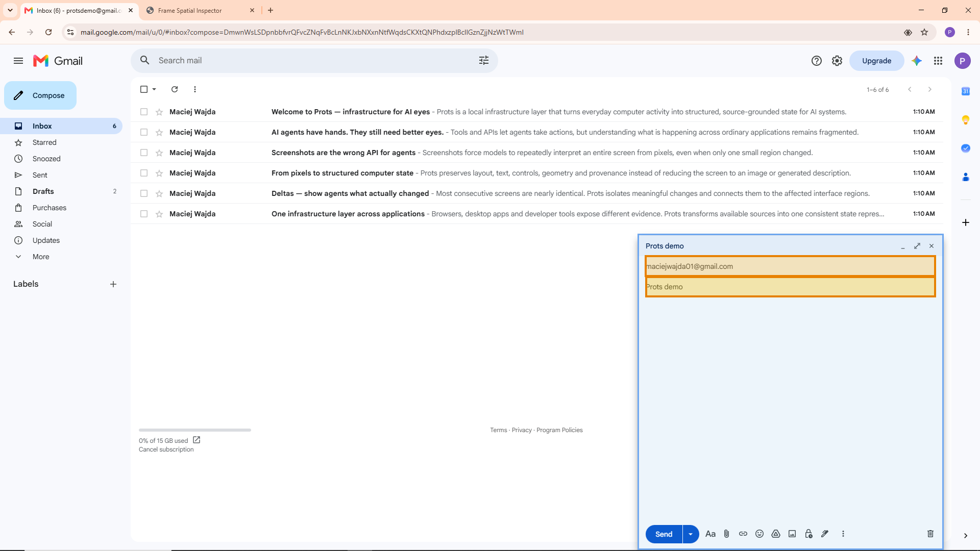Open the Snoozed folder
Viewport: 980px width, 551px height.
point(61,159)
